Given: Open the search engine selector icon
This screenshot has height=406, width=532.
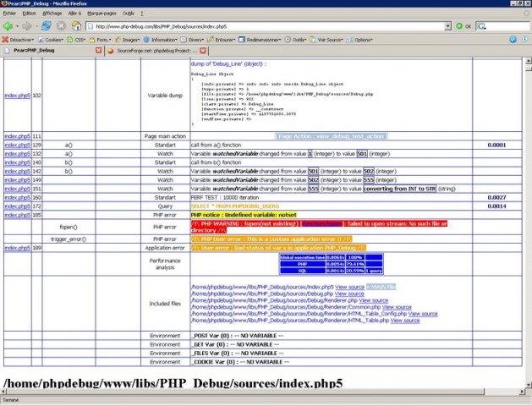Looking at the screenshot, I should 480,26.
